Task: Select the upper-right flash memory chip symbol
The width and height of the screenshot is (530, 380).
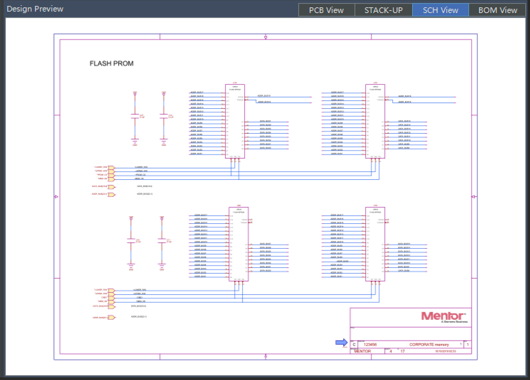Action: click(375, 121)
